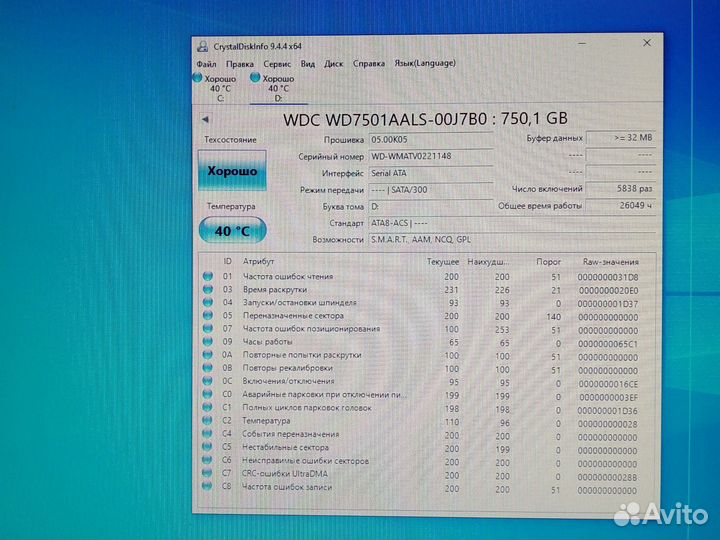Click status icon for attribute 04
Viewport: 720px width, 540px height.
tap(208, 302)
